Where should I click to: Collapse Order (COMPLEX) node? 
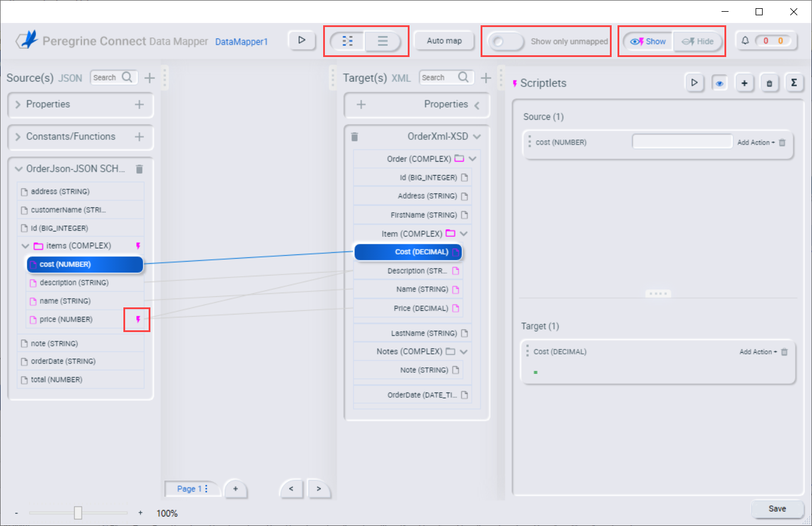472,159
